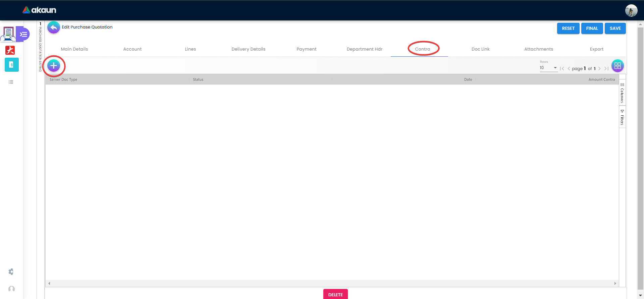This screenshot has height=299, width=644.
Task: Click the RESET button
Action: coord(568,28)
